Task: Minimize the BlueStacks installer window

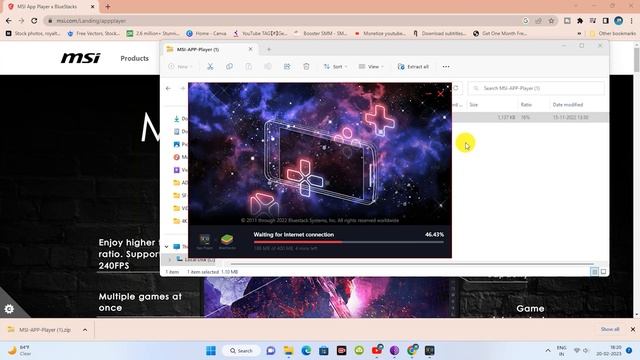Action: [428, 94]
